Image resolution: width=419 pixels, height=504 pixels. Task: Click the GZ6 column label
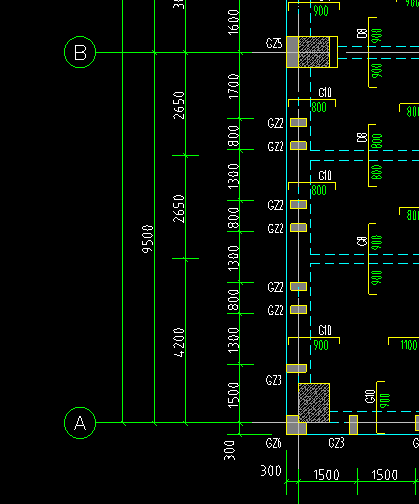click(274, 443)
